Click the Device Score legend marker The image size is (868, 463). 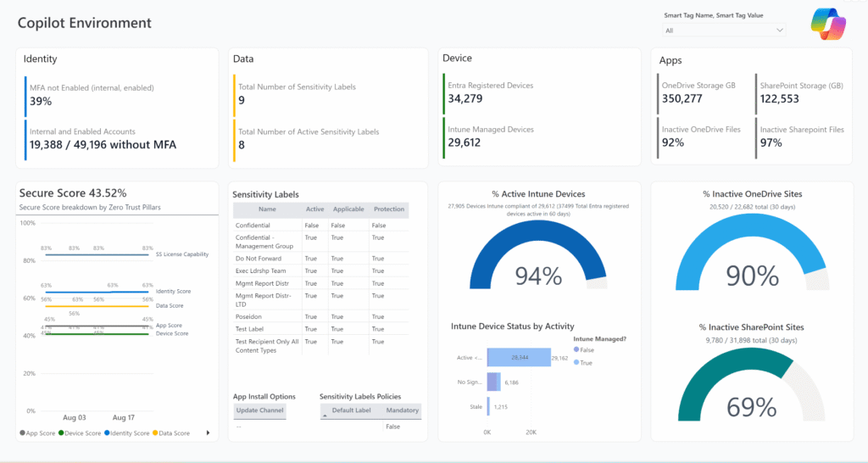coord(61,433)
